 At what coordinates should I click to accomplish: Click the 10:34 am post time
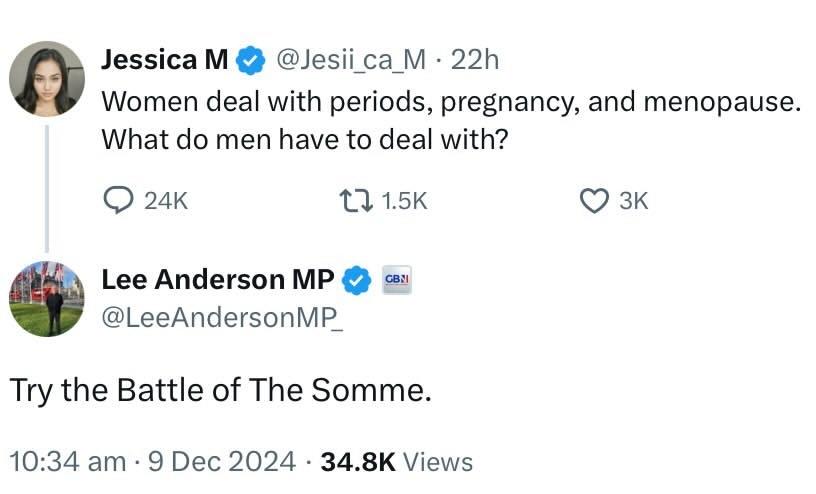pyautogui.click(x=66, y=461)
